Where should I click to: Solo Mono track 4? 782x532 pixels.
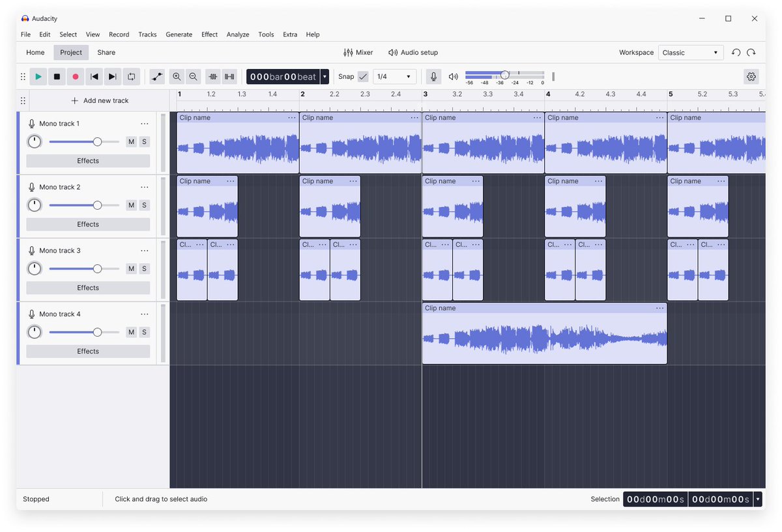pyautogui.click(x=144, y=332)
